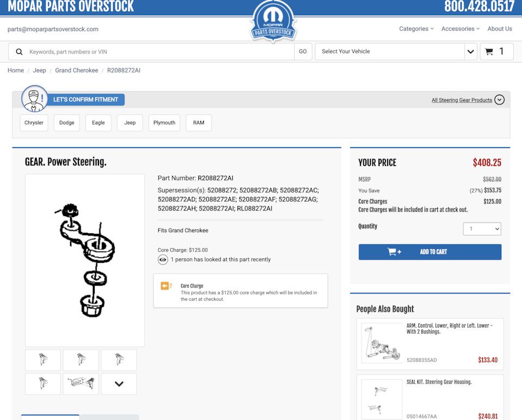This screenshot has height=420, width=522.
Task: Click the orange core charge icon
Action: click(x=166, y=286)
